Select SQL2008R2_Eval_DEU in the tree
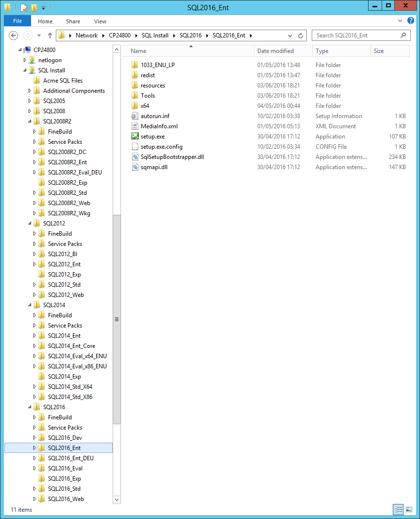420x519 pixels. pos(75,172)
